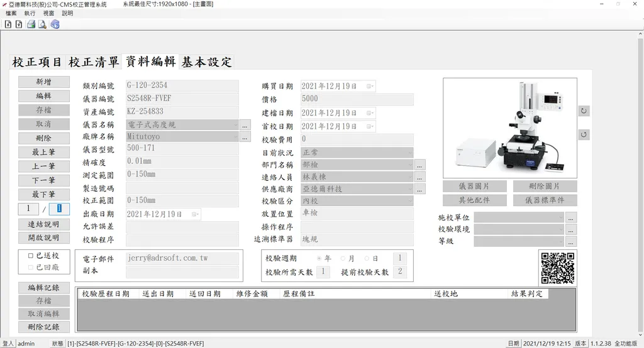Open the 執行 menu

click(x=30, y=13)
